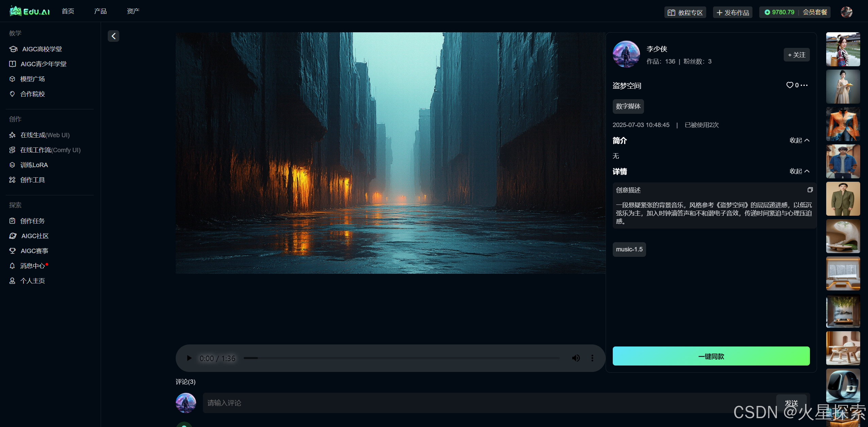This screenshot has width=868, height=427.
Task: Click the back arrow button
Action: 114,36
